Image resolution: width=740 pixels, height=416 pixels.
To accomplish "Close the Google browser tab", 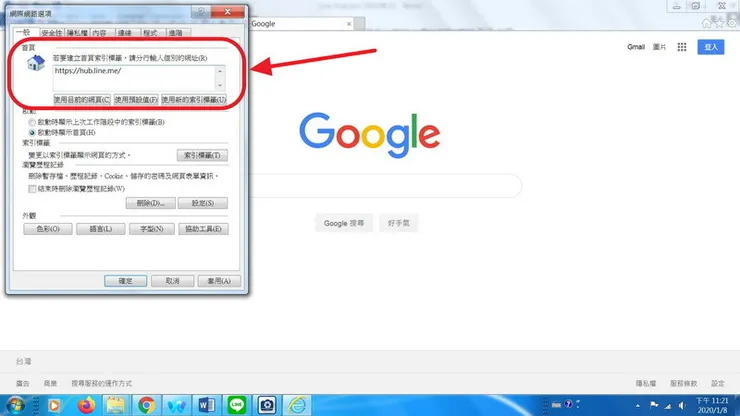I will pyautogui.click(x=349, y=24).
